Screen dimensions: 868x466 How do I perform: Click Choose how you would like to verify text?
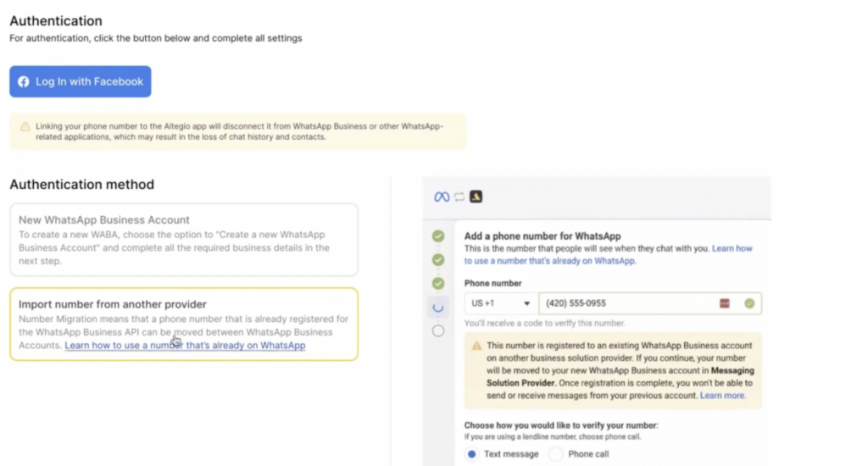(x=561, y=425)
